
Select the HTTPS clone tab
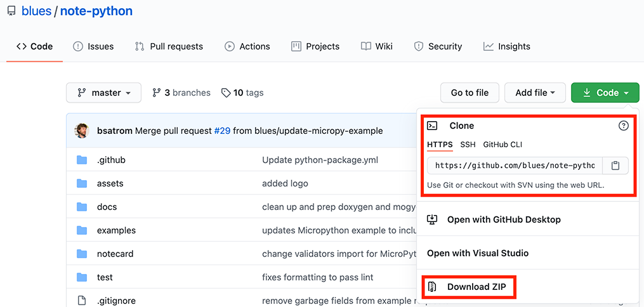440,145
